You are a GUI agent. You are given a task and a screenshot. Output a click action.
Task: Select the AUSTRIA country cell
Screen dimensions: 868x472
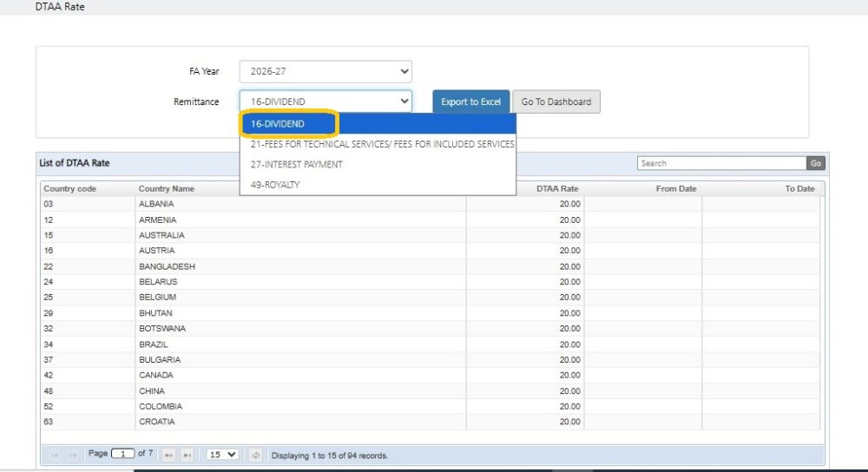point(300,251)
